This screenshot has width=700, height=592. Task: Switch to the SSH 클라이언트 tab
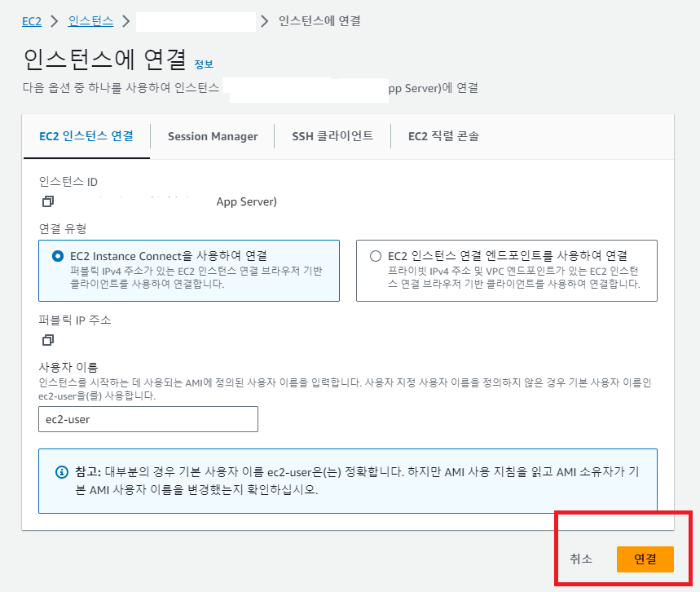(332, 136)
